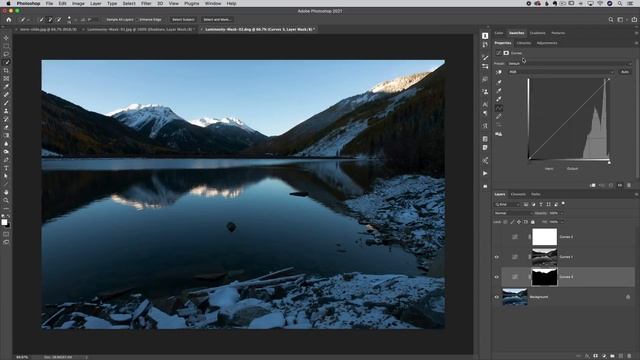This screenshot has width=640, height=360.
Task: Click the Auto button in Curves
Action: 625,72
